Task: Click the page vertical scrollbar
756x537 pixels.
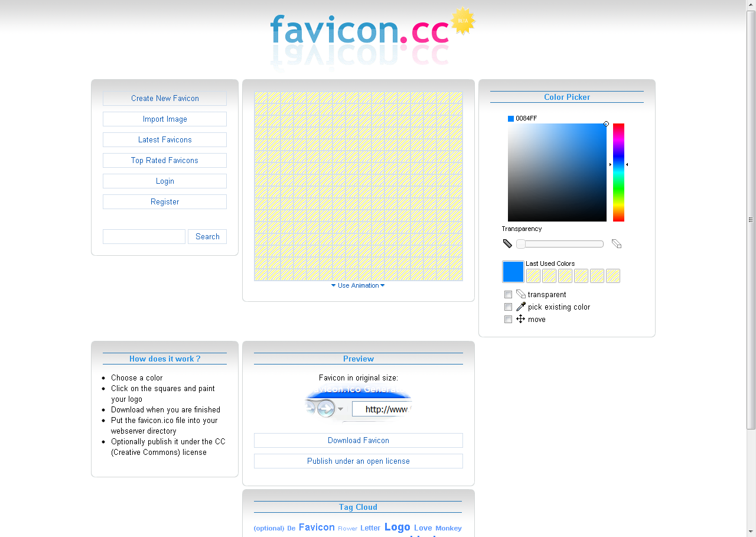Action: 751,220
